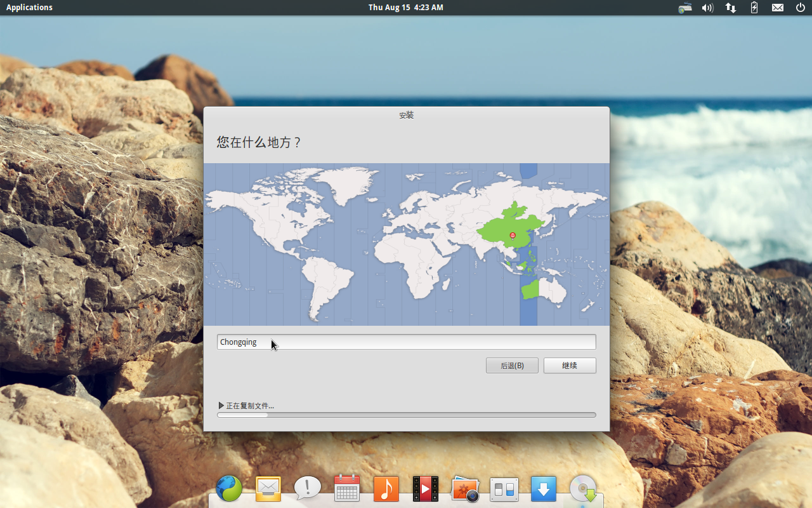This screenshot has width=812, height=508.
Task: Click the 后退(B) back button
Action: pos(512,366)
